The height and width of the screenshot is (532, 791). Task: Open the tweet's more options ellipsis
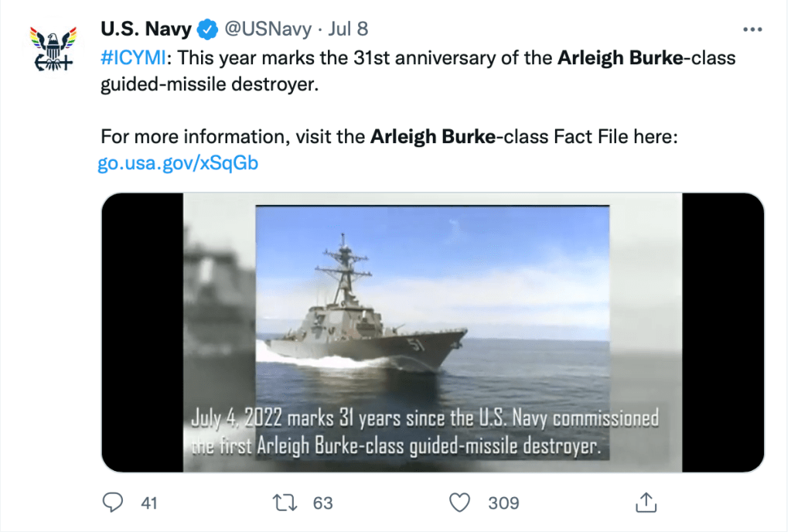(752, 29)
